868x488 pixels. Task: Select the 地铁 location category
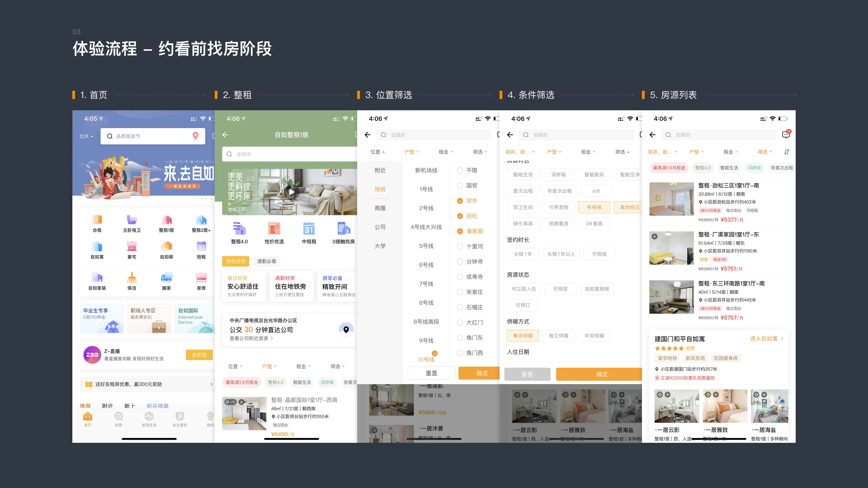pyautogui.click(x=380, y=189)
